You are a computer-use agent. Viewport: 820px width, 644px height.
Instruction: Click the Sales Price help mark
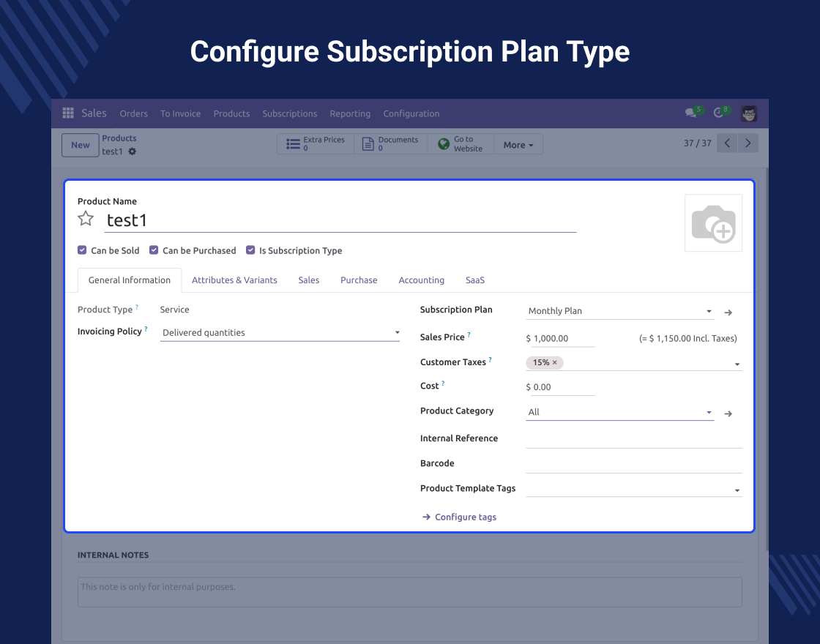pyautogui.click(x=469, y=335)
